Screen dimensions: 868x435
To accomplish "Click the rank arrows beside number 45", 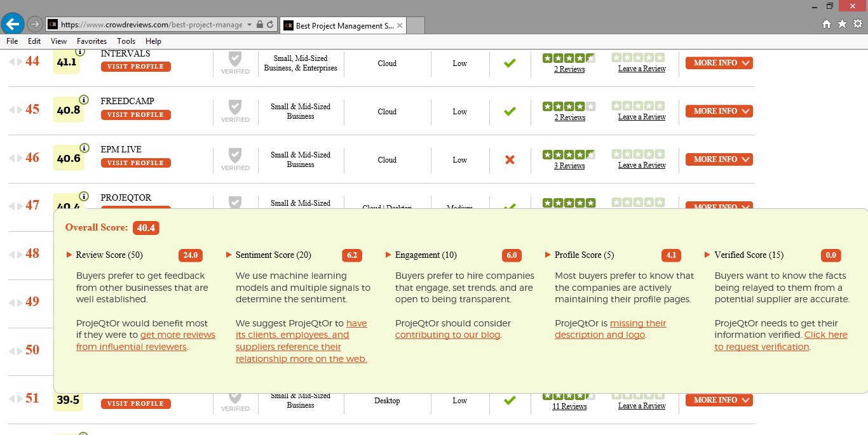I will (15, 109).
